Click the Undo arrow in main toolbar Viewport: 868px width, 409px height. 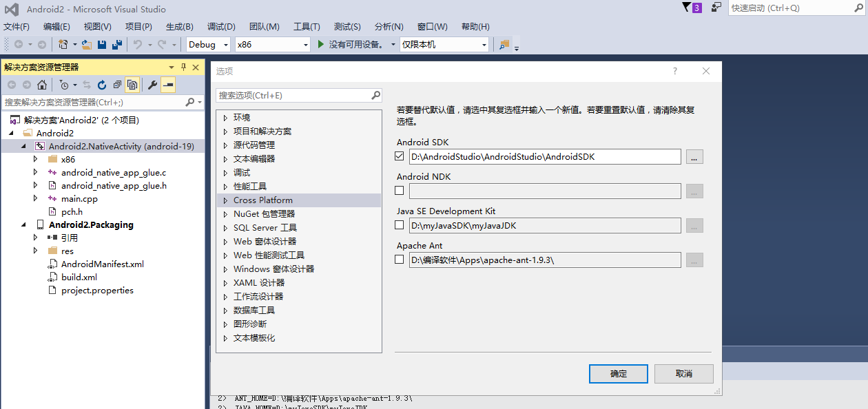coord(137,44)
